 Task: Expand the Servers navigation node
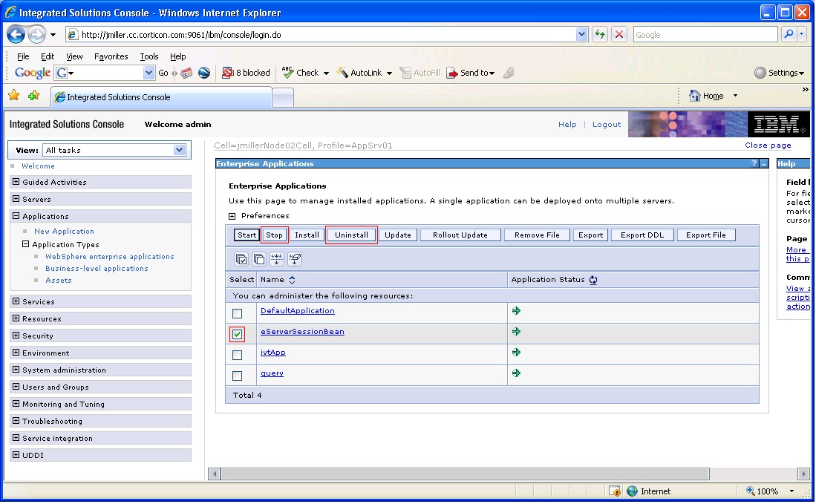point(16,199)
